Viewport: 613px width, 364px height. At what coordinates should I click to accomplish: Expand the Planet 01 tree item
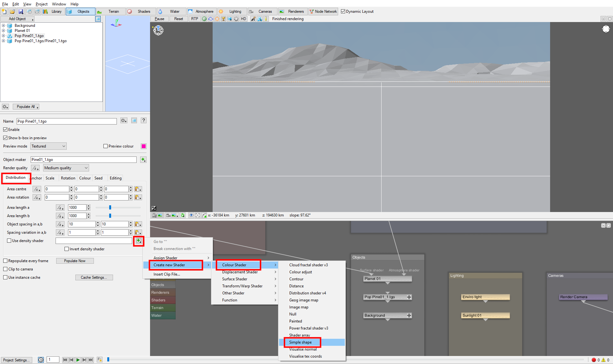4,31
